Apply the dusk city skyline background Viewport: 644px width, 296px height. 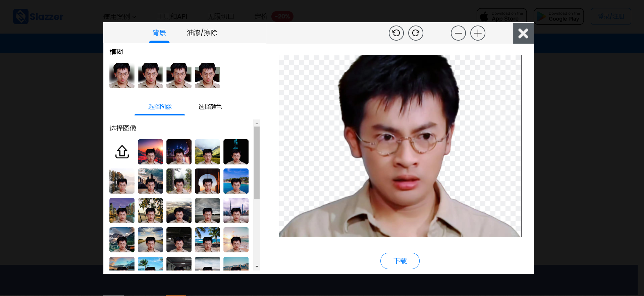click(x=150, y=181)
